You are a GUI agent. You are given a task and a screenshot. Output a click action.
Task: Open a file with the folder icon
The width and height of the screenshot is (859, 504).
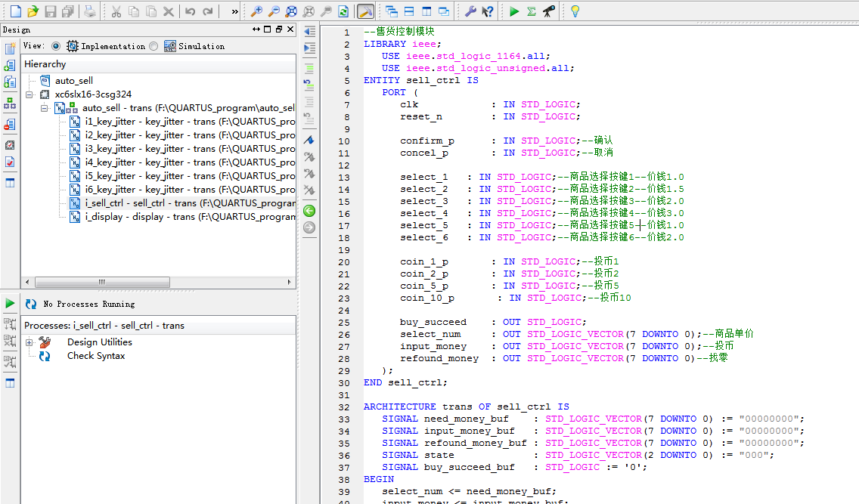(33, 11)
